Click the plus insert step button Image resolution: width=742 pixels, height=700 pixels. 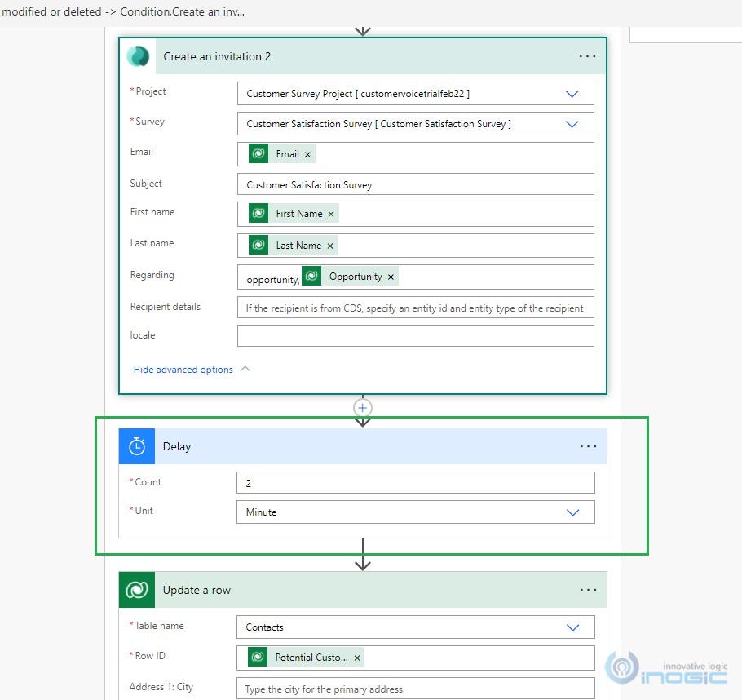[363, 408]
